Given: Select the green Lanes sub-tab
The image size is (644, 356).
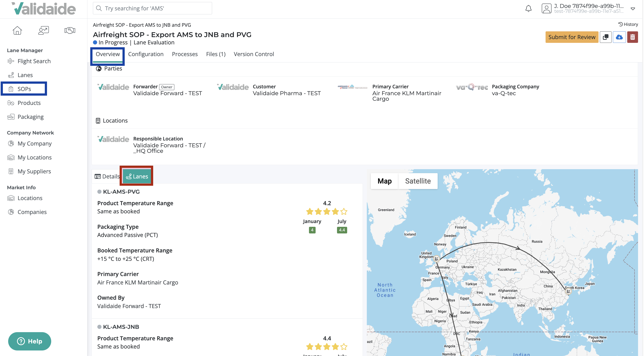Looking at the screenshot, I should pos(137,177).
